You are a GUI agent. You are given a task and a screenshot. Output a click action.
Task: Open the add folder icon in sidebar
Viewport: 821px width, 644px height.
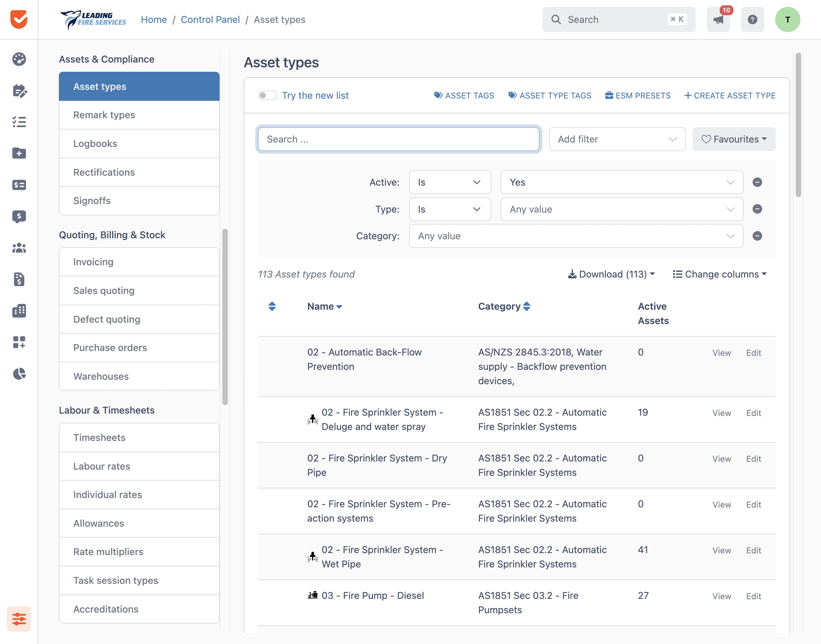(x=19, y=153)
